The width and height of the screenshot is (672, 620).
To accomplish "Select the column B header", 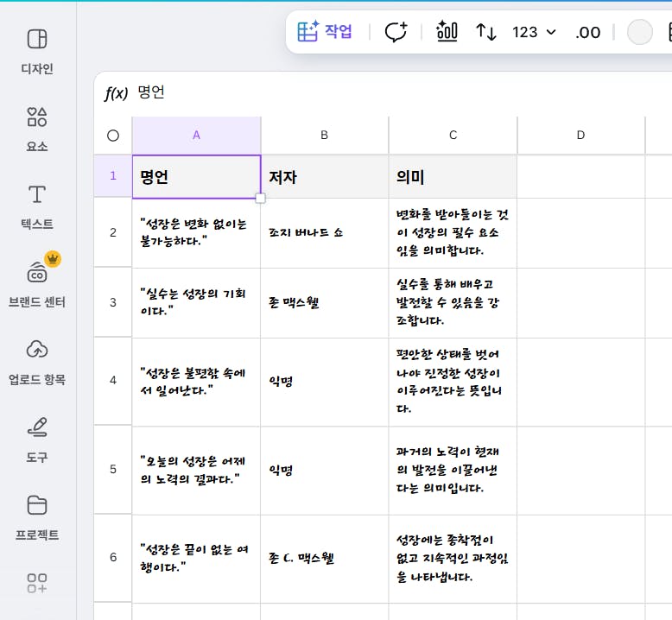I will point(324,135).
